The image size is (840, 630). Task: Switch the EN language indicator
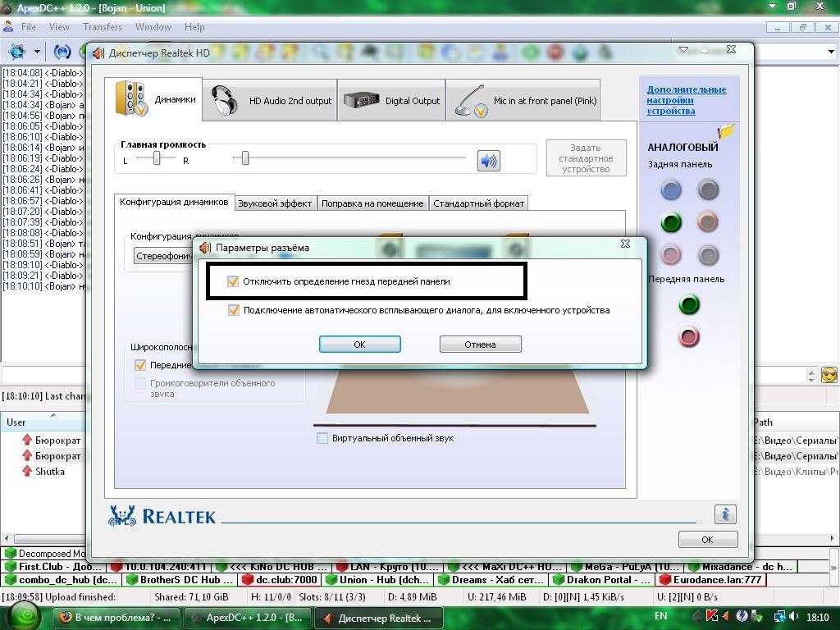[x=660, y=616]
